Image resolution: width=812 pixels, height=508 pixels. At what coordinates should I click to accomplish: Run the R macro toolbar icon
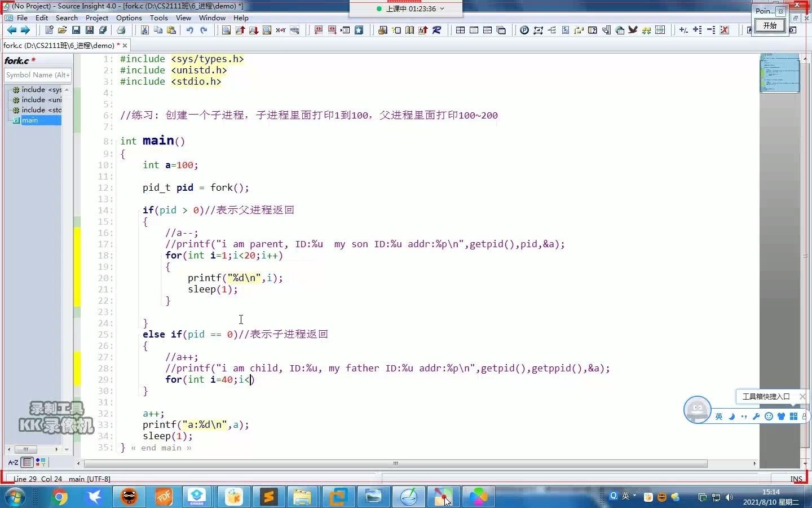click(x=437, y=30)
